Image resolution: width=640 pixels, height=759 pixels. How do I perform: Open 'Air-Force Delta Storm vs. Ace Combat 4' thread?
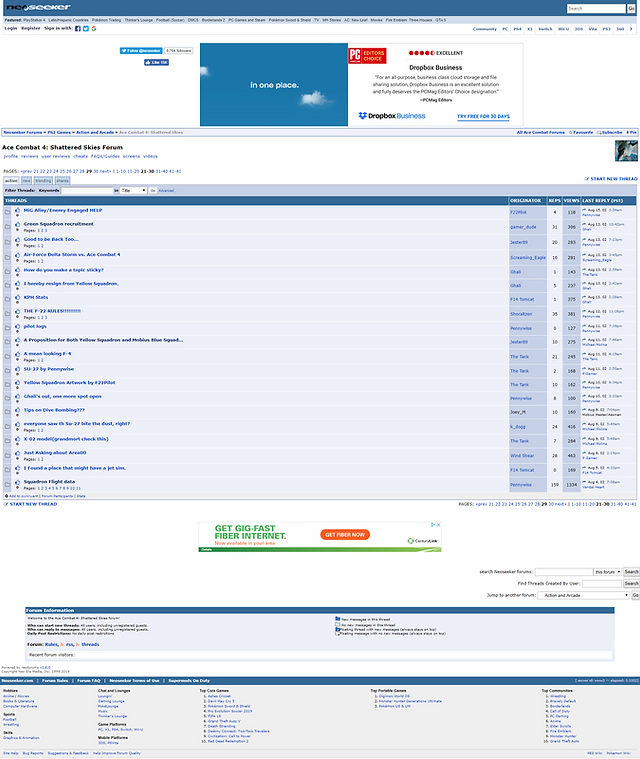tap(72, 255)
